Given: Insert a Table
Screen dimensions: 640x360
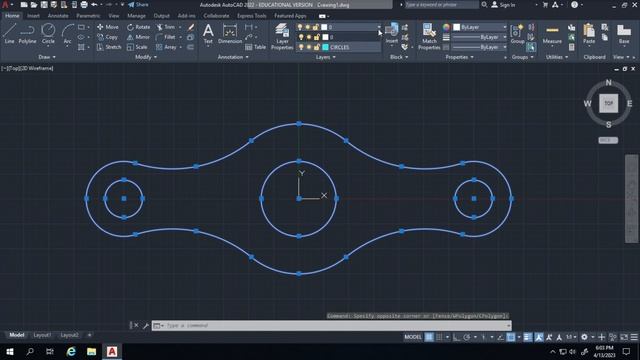Looking at the screenshot, I should pyautogui.click(x=256, y=47).
